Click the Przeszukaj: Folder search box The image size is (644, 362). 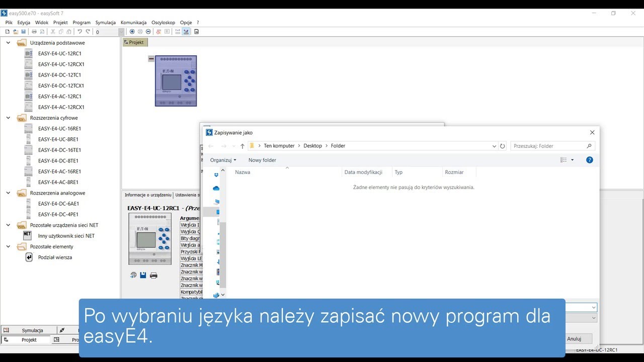tap(552, 146)
